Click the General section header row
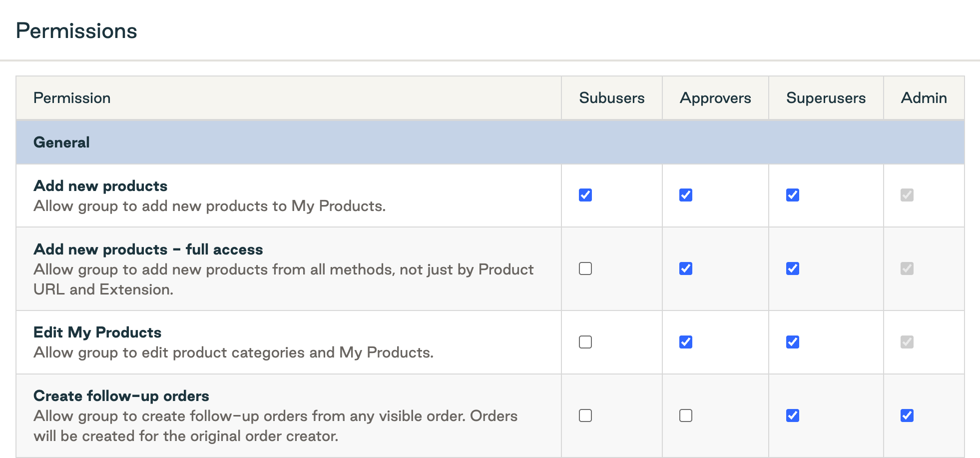This screenshot has height=458, width=980. coord(490,142)
